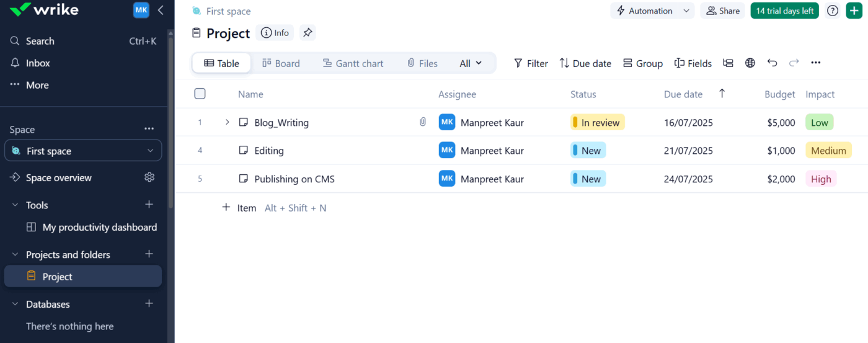Select Project in the sidebar
Viewport: 868px width, 343px height.
[83, 277]
